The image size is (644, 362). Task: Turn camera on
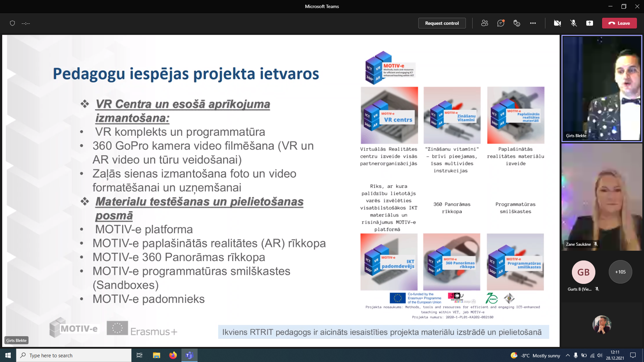click(557, 23)
